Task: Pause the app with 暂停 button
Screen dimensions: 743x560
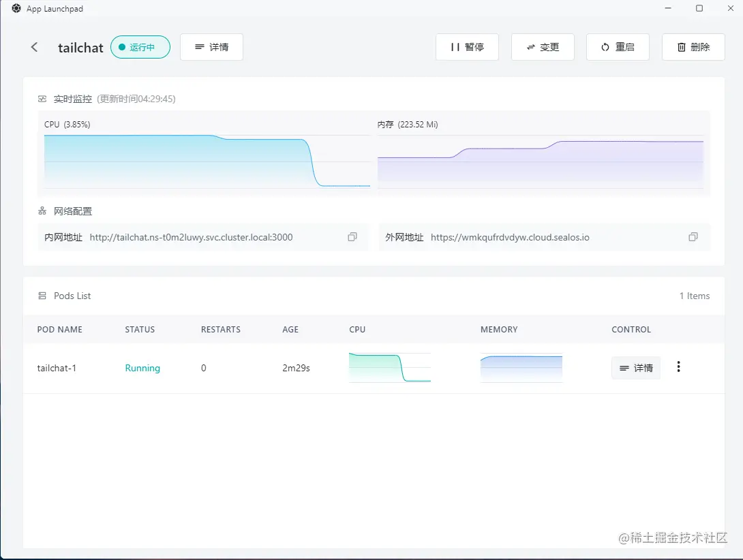Action: [x=467, y=47]
